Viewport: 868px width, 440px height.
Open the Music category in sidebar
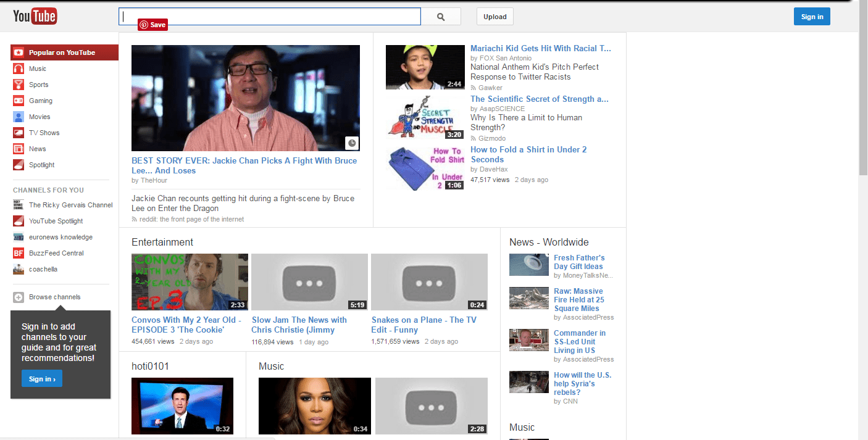pyautogui.click(x=38, y=68)
